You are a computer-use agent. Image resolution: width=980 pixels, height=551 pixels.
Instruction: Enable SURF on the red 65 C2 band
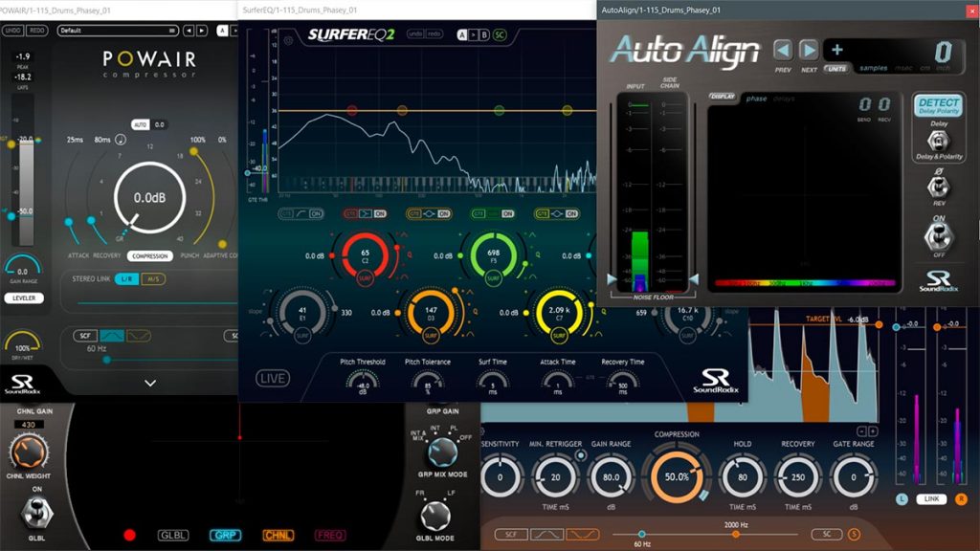[365, 278]
